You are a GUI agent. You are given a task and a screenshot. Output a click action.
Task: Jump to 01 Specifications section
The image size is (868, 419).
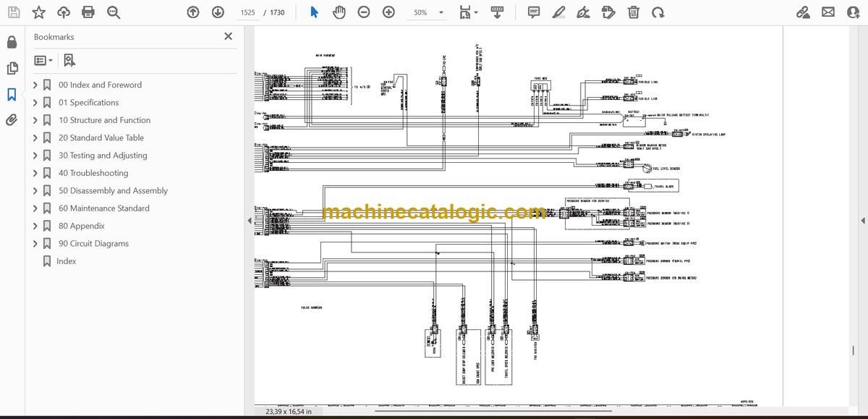88,102
